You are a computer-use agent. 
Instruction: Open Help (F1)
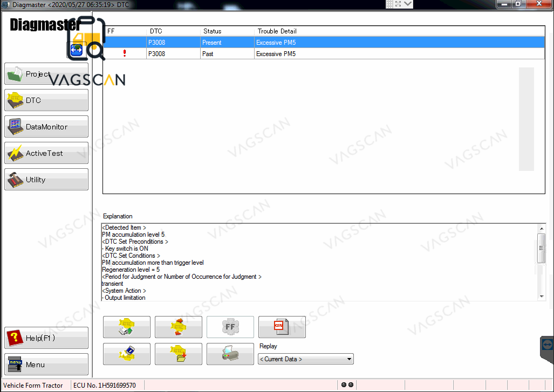(46, 338)
